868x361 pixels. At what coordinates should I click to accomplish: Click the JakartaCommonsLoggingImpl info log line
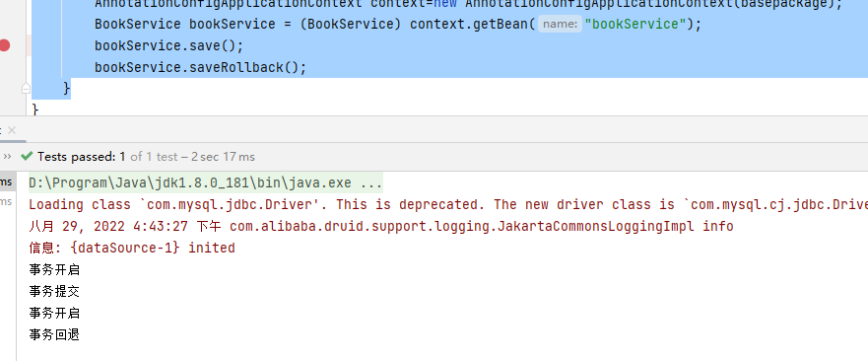(381, 226)
